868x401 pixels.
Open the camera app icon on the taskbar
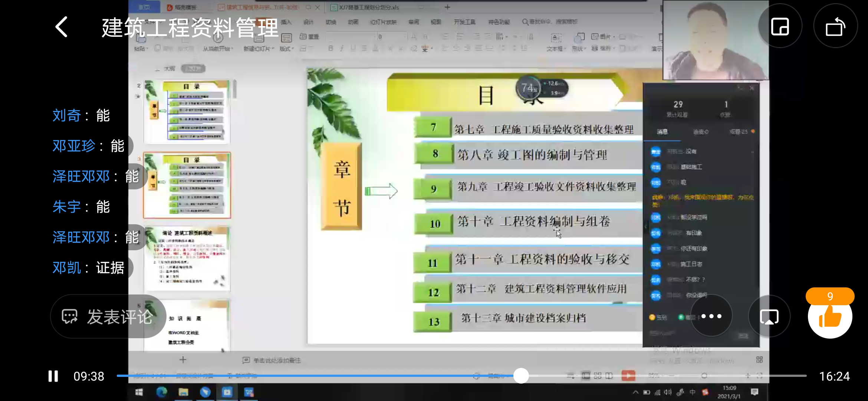coord(227,392)
